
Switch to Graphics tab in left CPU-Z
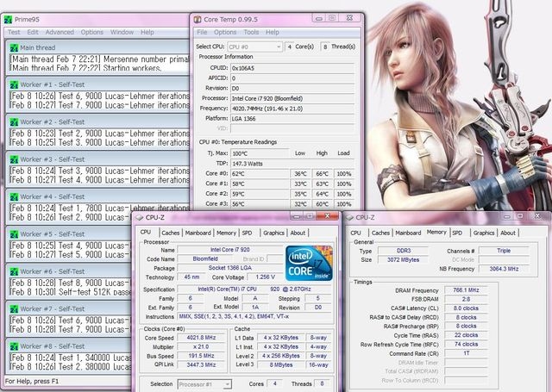click(x=273, y=233)
